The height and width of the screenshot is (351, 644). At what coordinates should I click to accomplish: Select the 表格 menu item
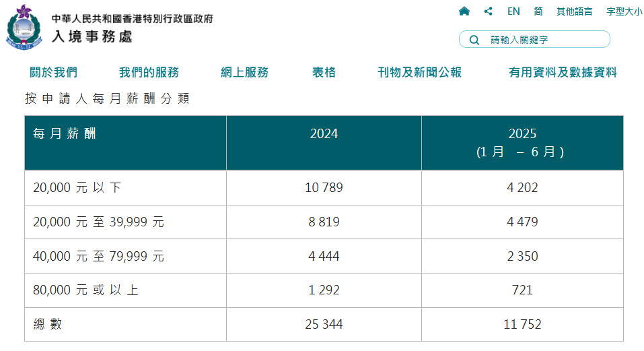tap(324, 73)
